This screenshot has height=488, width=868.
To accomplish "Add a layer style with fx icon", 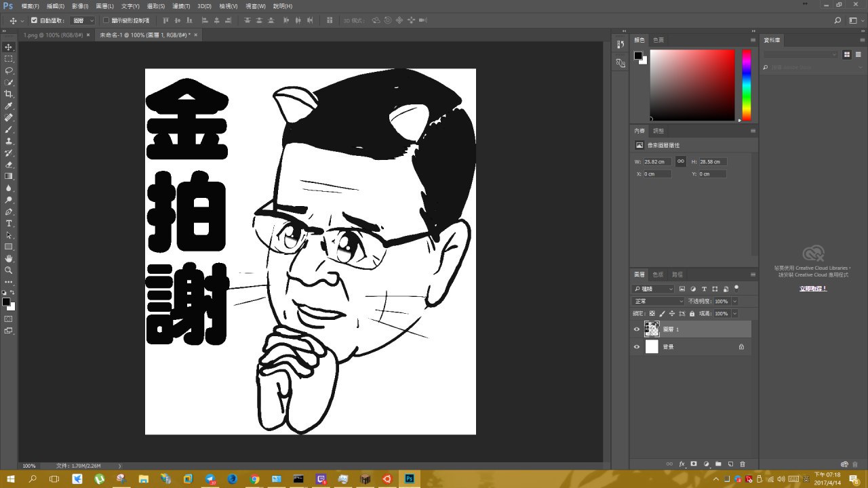I will (x=682, y=464).
